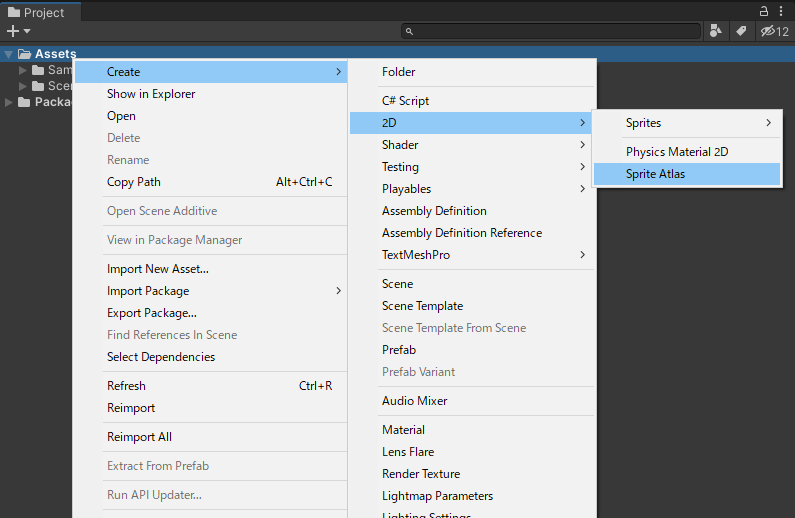
Task: Choose Import New Asset option
Action: pyautogui.click(x=158, y=269)
